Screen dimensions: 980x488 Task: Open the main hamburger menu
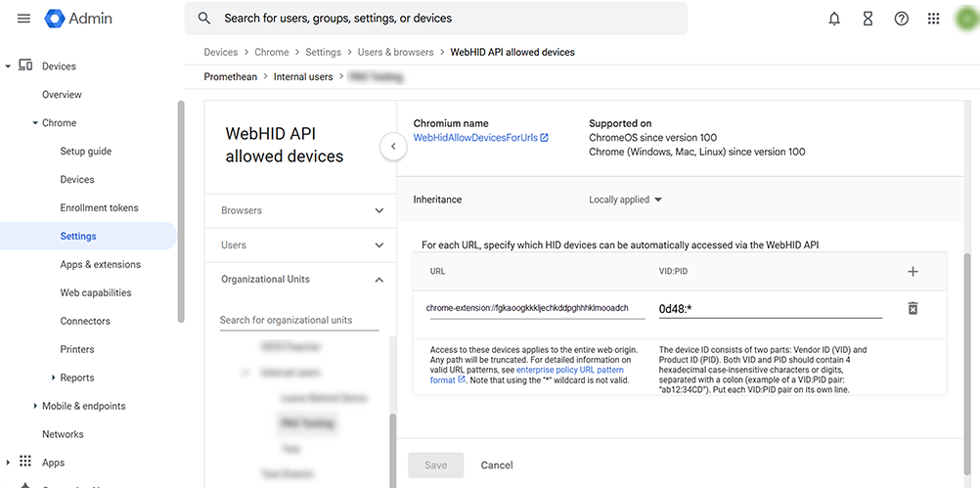coord(23,19)
